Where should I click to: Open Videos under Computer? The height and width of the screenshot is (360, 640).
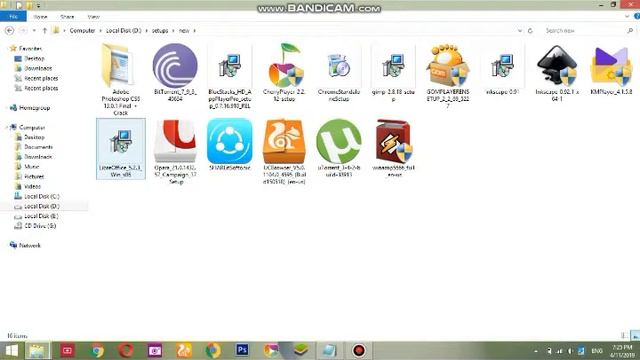[x=32, y=186]
